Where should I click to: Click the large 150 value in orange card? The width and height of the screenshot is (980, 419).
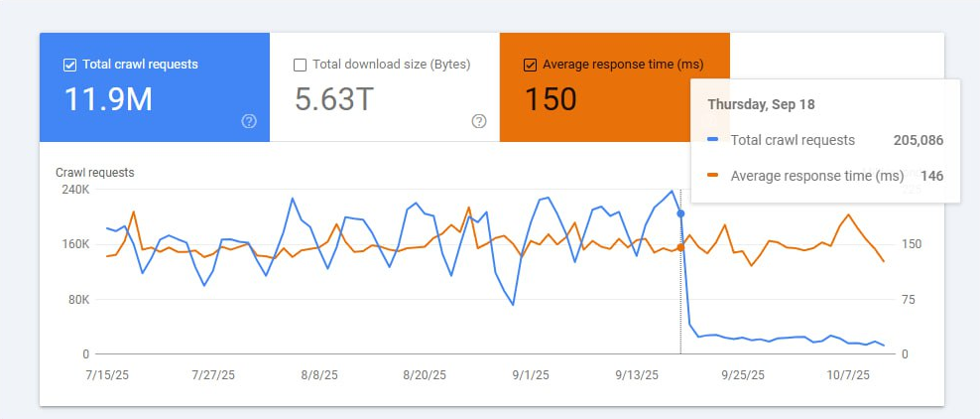click(551, 99)
